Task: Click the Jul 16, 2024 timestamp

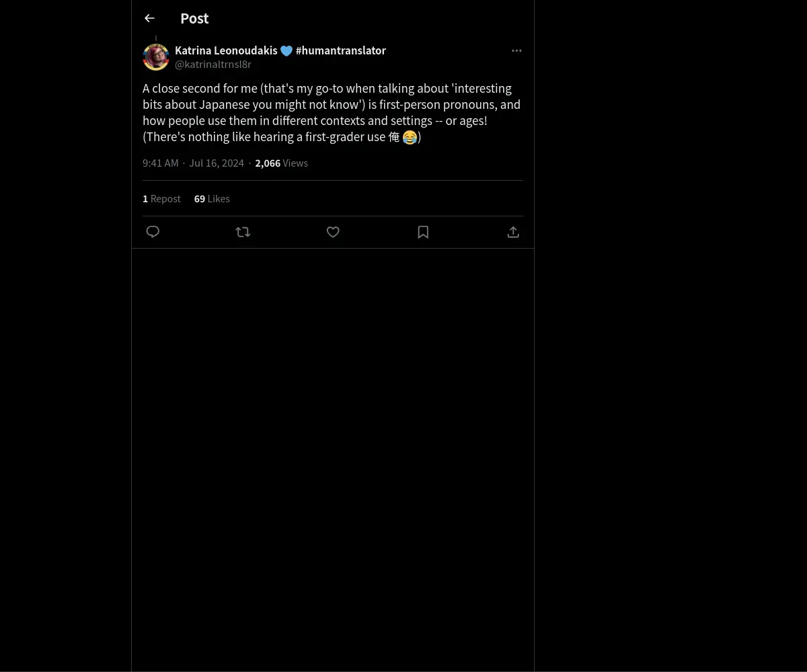Action: click(217, 163)
